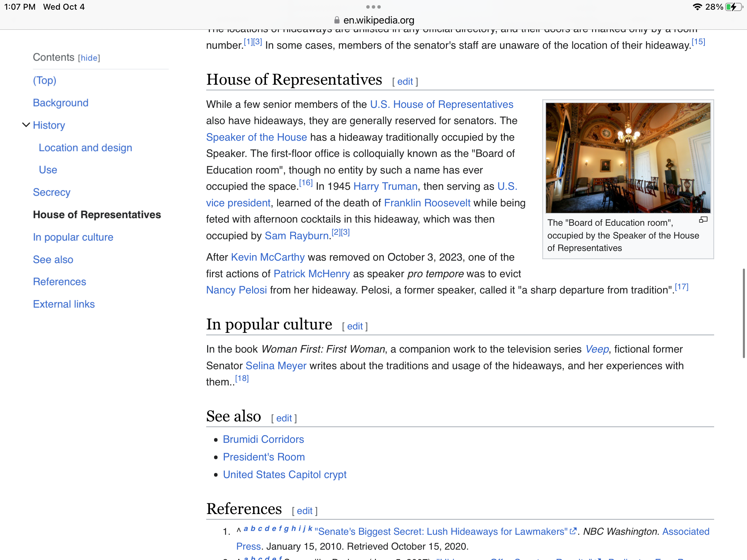The image size is (747, 560).
Task: Tap the battery charging icon
Action: point(734,7)
